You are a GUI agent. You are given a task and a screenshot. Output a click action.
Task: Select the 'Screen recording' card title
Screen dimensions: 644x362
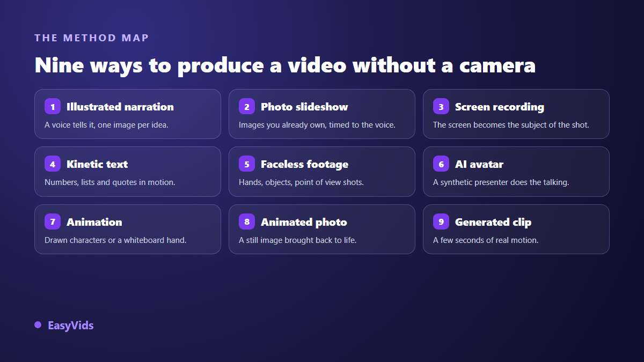click(500, 107)
